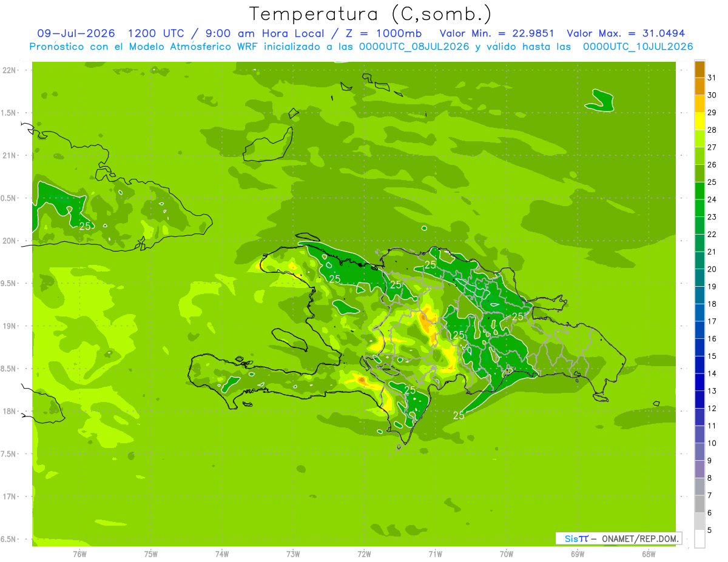Click the '68W' longitude label
Screen dimensions: 728x562
pyautogui.click(x=649, y=554)
